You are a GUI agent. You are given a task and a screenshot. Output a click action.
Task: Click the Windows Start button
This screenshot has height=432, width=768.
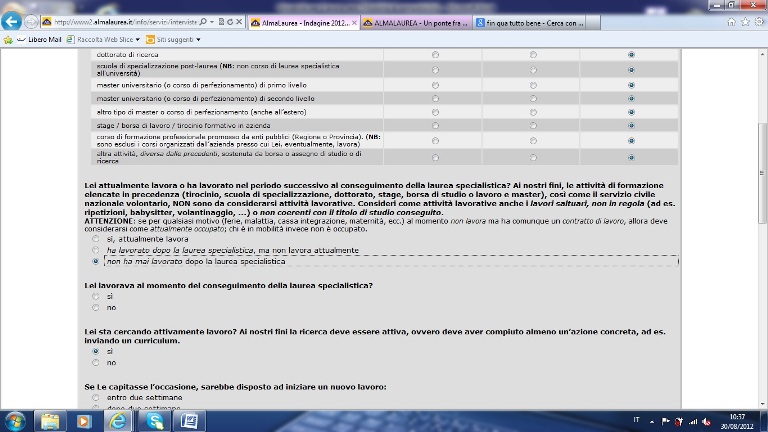(x=16, y=420)
